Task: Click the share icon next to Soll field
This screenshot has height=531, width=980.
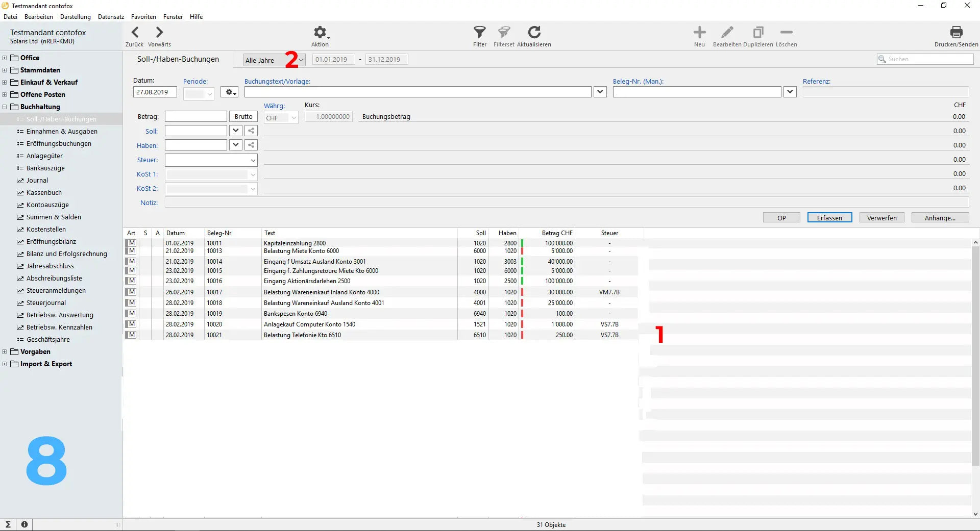Action: [x=251, y=131]
